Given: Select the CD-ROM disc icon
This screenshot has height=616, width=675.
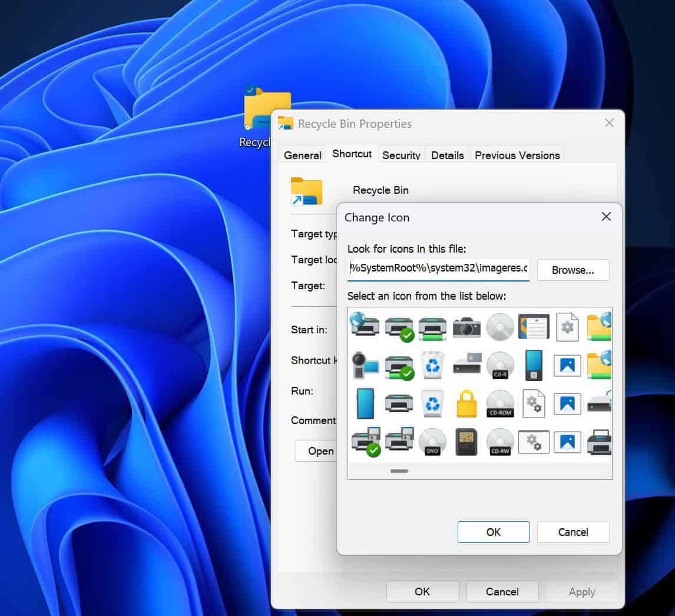Looking at the screenshot, I should coord(500,403).
